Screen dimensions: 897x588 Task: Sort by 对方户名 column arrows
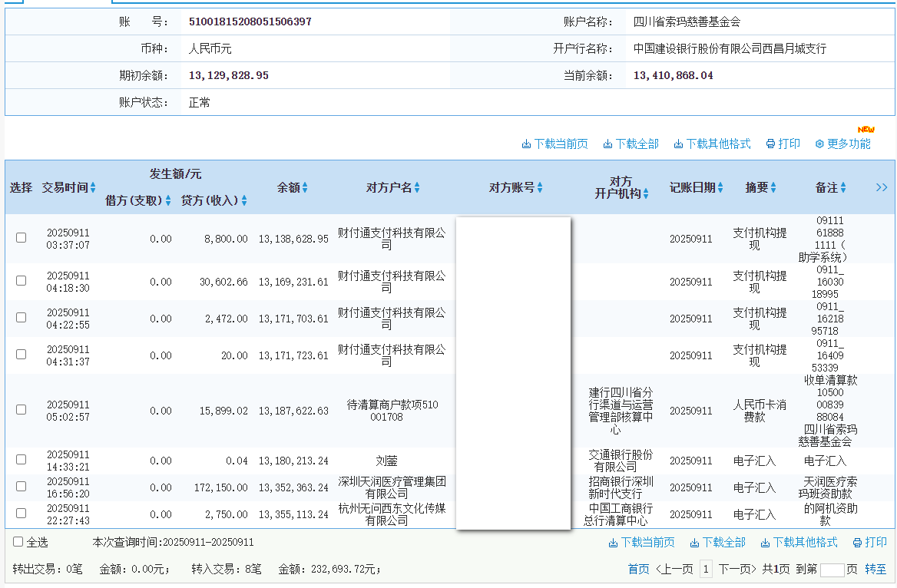point(417,187)
